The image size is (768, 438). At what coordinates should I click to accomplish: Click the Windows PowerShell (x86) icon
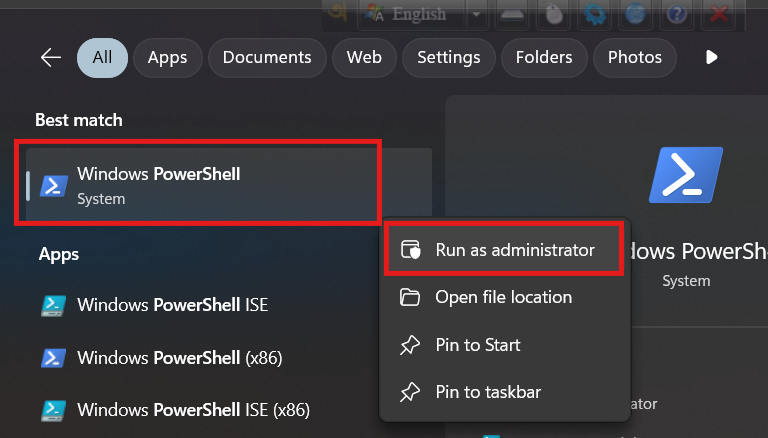53,357
